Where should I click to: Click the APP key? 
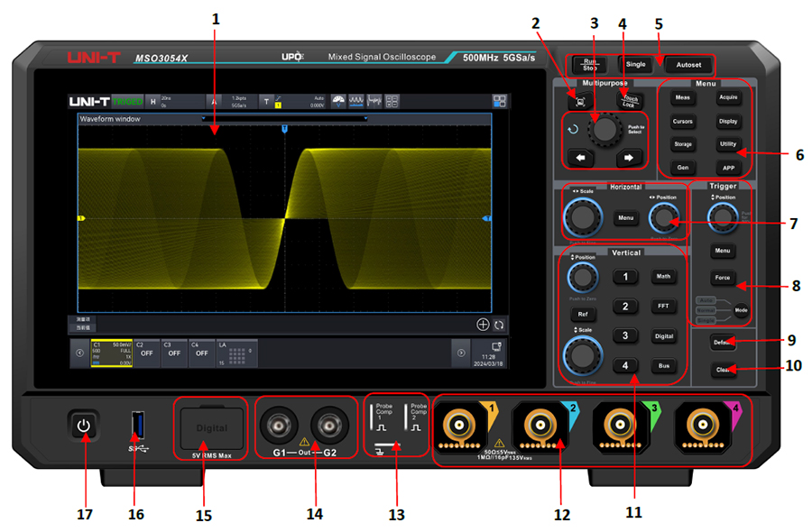[x=728, y=168]
